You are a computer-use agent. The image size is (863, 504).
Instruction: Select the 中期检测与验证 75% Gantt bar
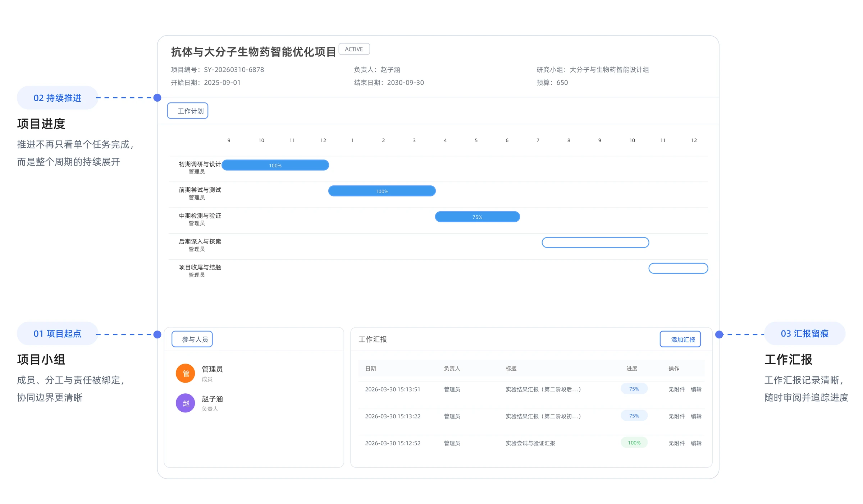[478, 217]
